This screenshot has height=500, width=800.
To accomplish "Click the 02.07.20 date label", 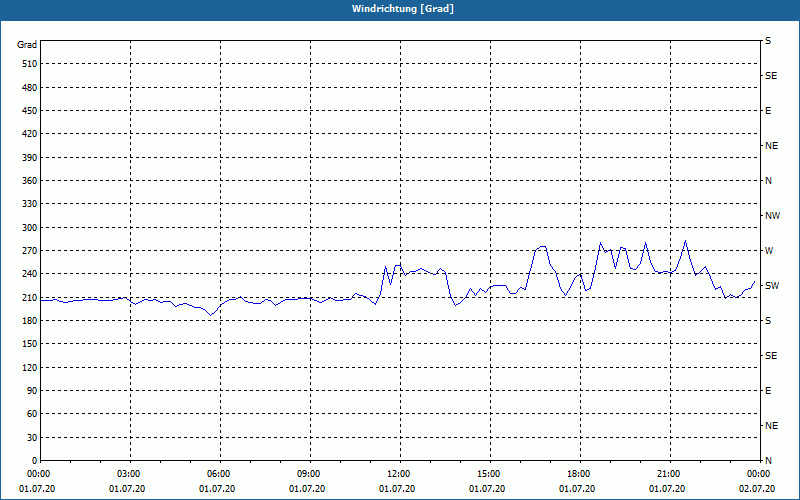I will (757, 489).
